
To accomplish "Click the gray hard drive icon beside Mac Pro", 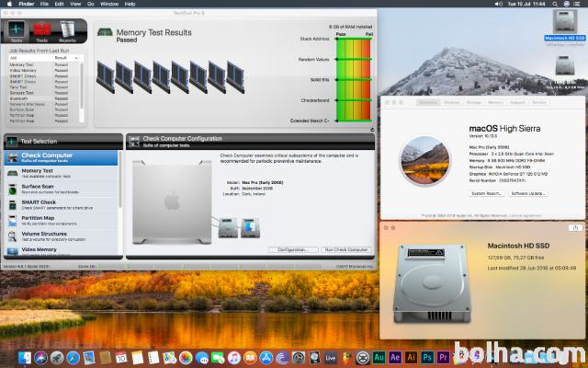I will click(x=228, y=227).
